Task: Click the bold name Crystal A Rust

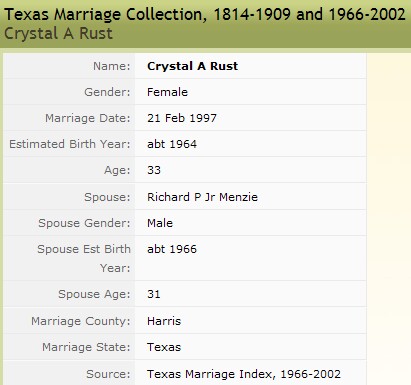Action: tap(193, 66)
